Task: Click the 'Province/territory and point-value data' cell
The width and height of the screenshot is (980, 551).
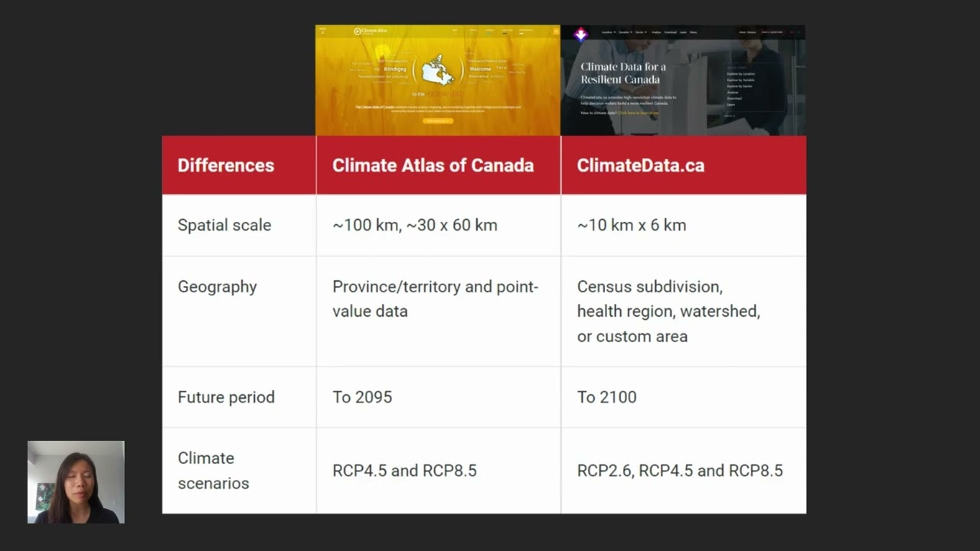Action: coord(439,311)
